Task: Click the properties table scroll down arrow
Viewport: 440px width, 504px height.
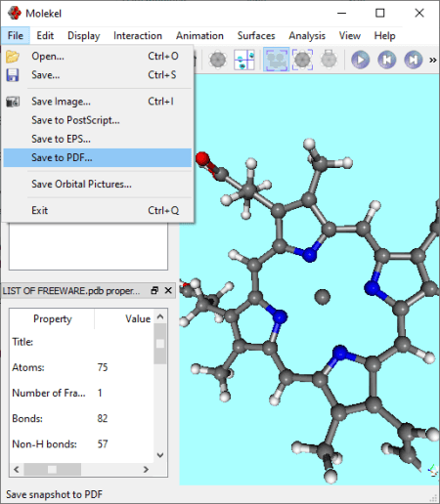Action: 160,455
